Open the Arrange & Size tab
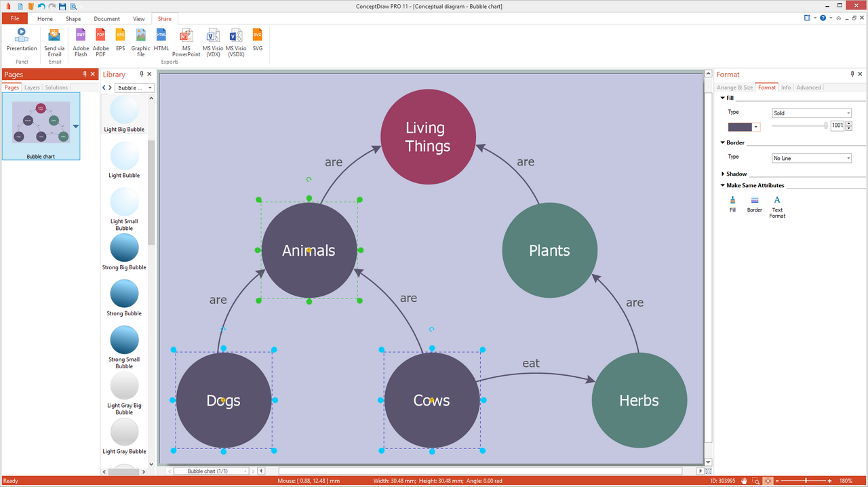 coord(735,87)
